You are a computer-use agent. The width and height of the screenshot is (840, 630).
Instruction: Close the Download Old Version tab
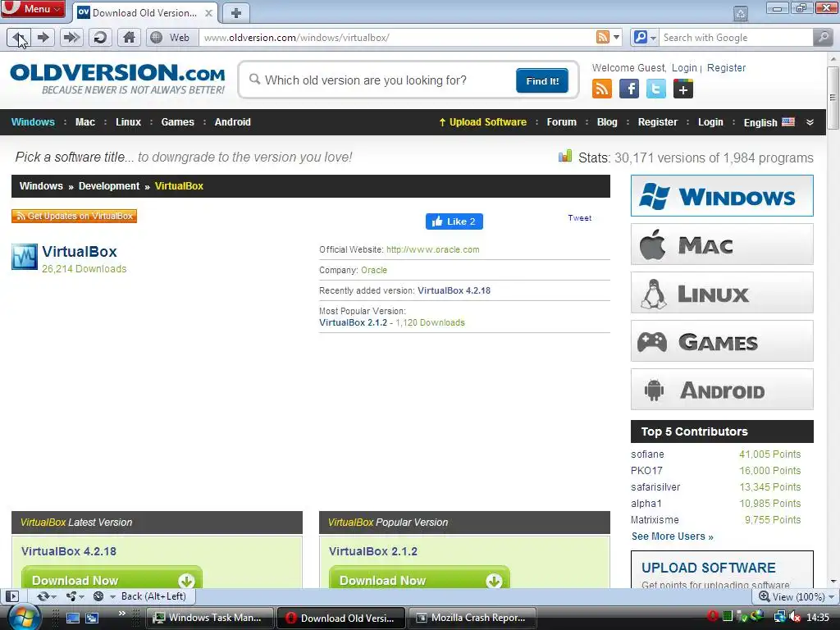[x=209, y=13]
